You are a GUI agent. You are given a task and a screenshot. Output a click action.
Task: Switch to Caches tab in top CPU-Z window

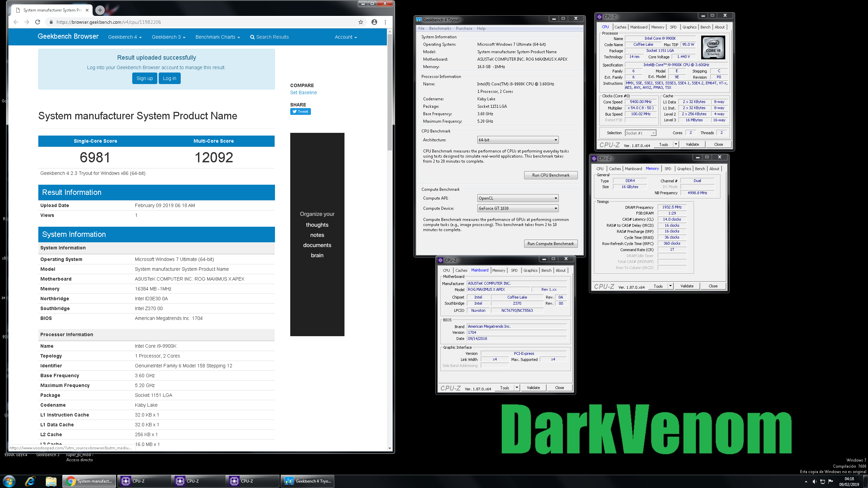[x=620, y=27]
